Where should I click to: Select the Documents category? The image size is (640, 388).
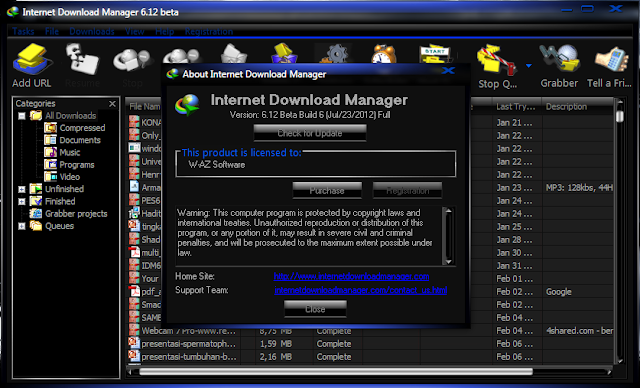(80, 140)
